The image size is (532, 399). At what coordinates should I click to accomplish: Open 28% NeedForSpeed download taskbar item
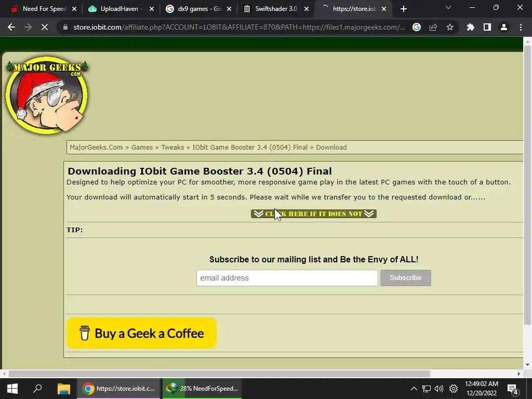pyautogui.click(x=202, y=389)
